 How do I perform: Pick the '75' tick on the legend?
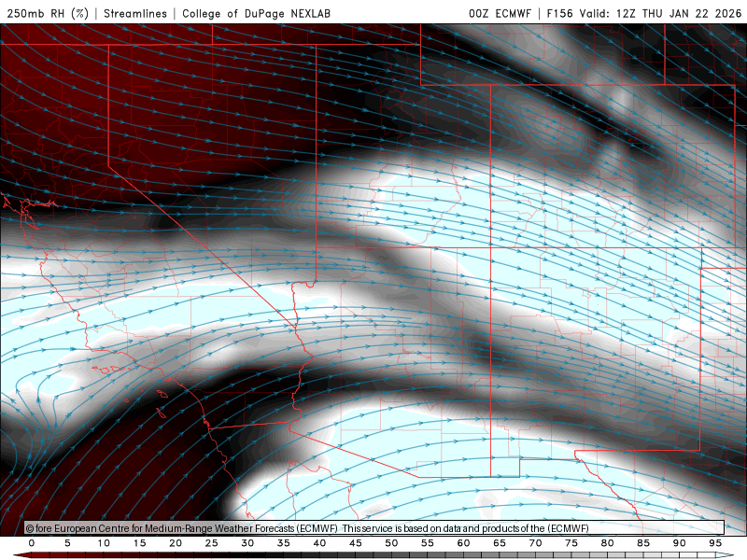571,543
